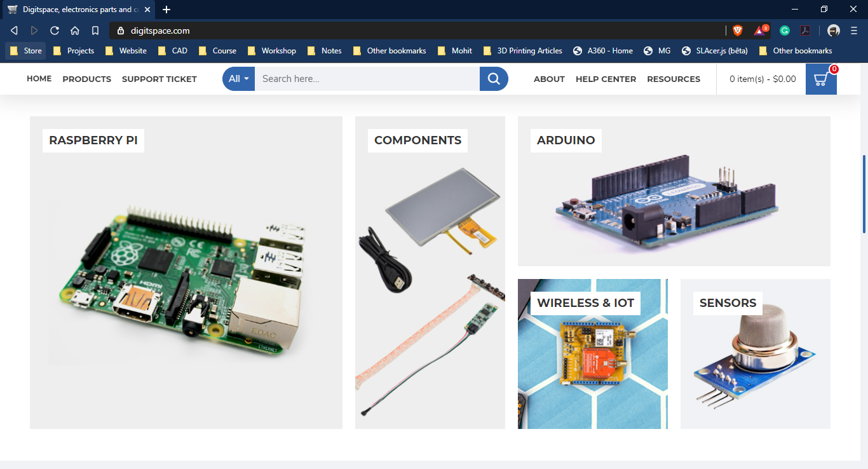Open the Workshop bookmark folder
Viewport: 868px width, 469px height.
(272, 51)
